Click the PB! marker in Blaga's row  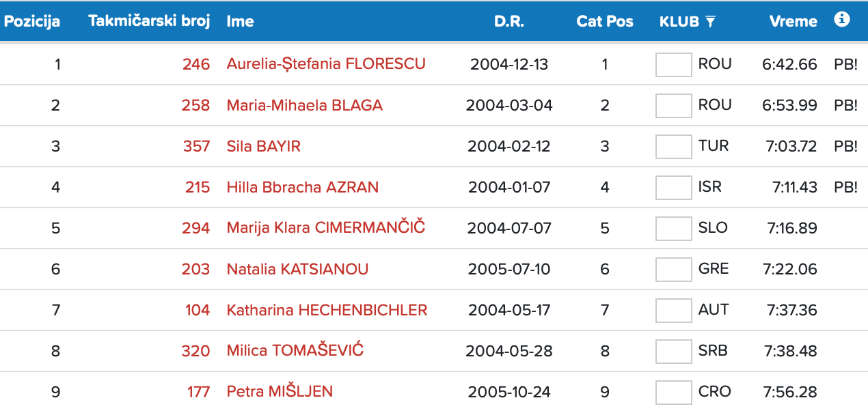pos(845,105)
